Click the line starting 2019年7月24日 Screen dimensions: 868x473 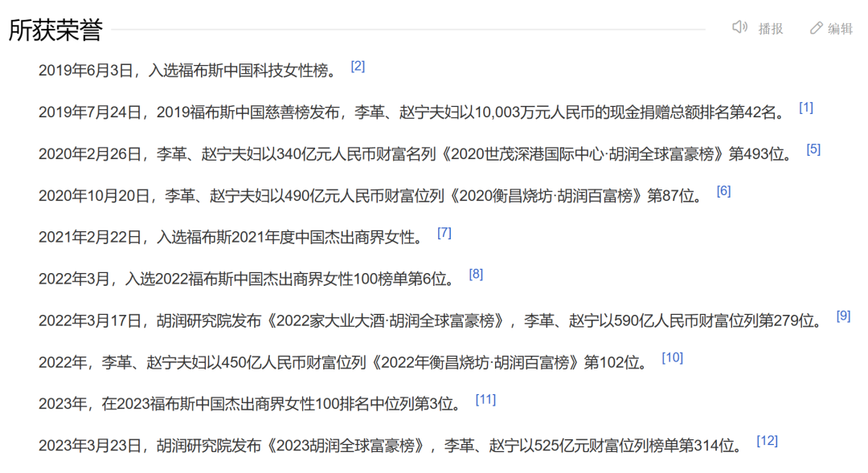[411, 112]
